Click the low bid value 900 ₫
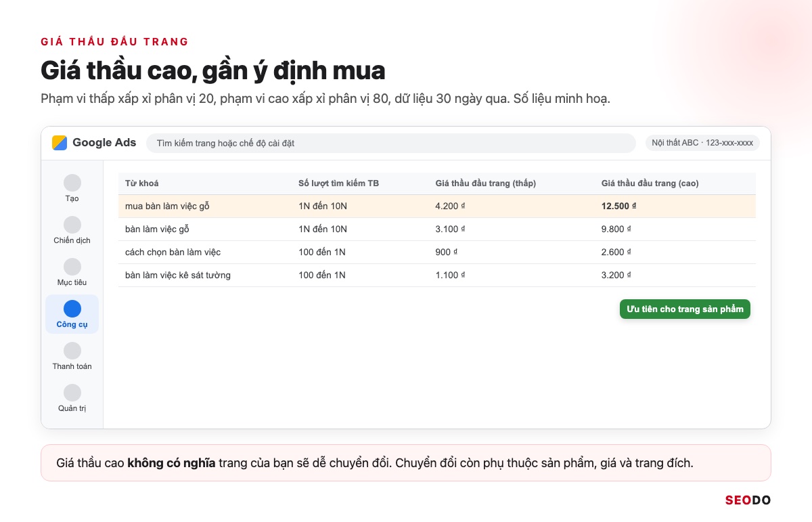This screenshot has width=812, height=522. (x=447, y=252)
